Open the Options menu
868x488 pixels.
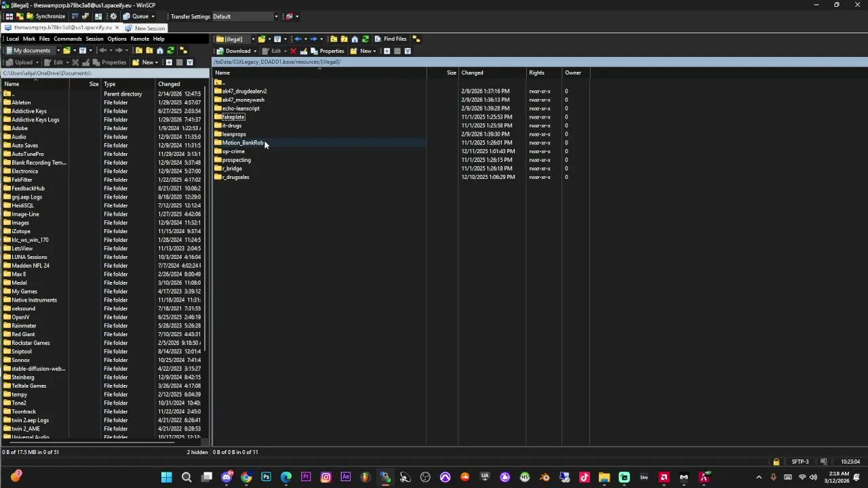tap(117, 39)
